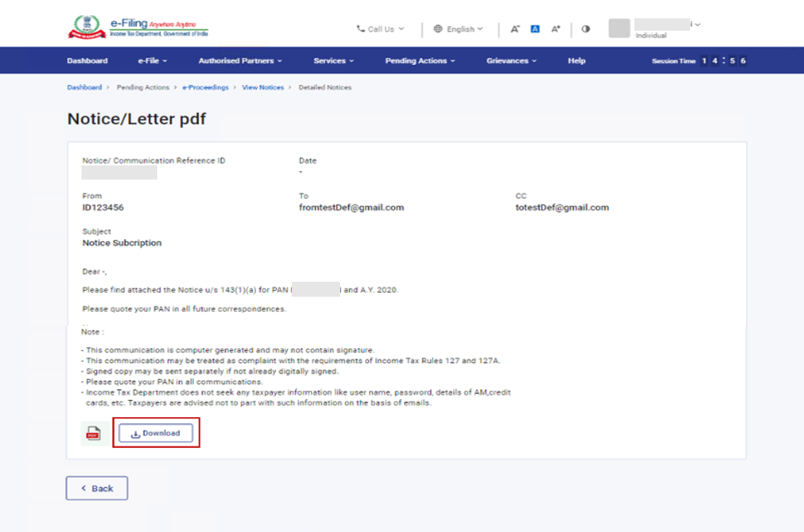Image resolution: width=804 pixels, height=532 pixels.
Task: Click the red PDF file icon
Action: click(x=93, y=434)
